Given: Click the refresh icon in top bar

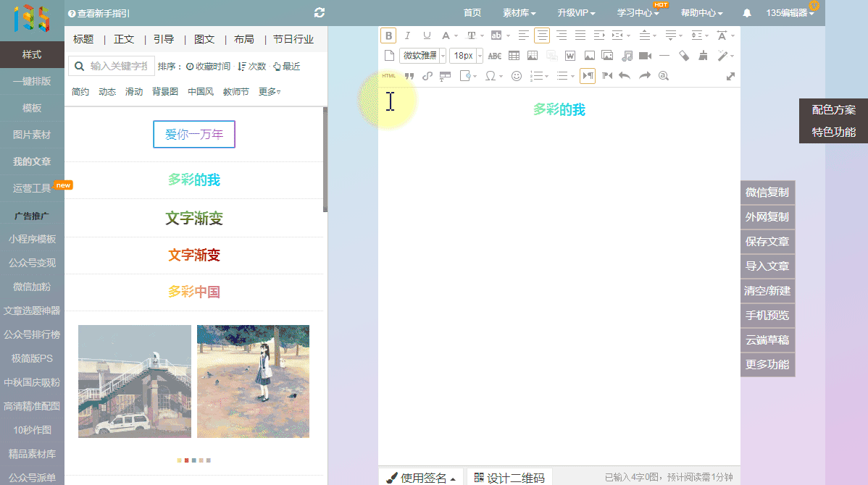Looking at the screenshot, I should tap(320, 12).
